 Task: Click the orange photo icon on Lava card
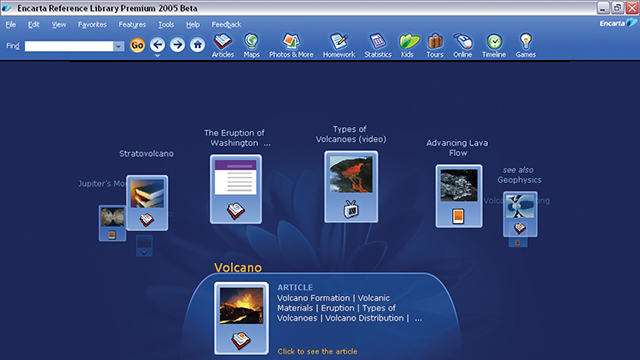pos(458,216)
